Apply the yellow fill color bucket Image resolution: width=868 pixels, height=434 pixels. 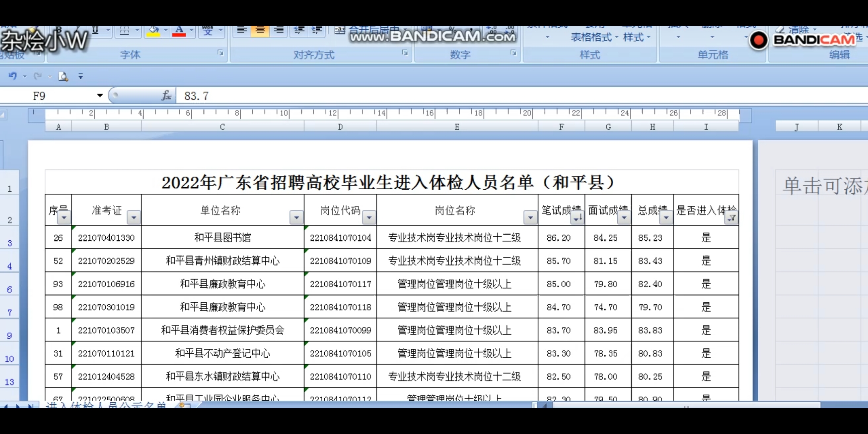[x=153, y=31]
